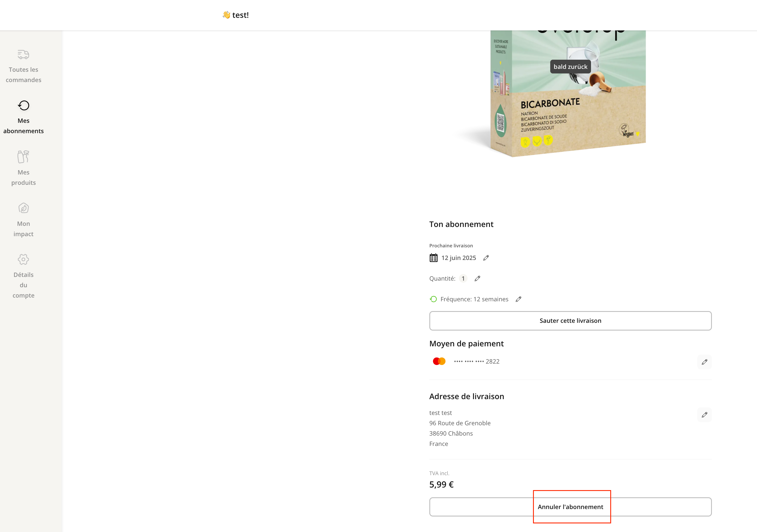Click Annuler l'abonnement button
757x532 pixels.
(x=570, y=507)
